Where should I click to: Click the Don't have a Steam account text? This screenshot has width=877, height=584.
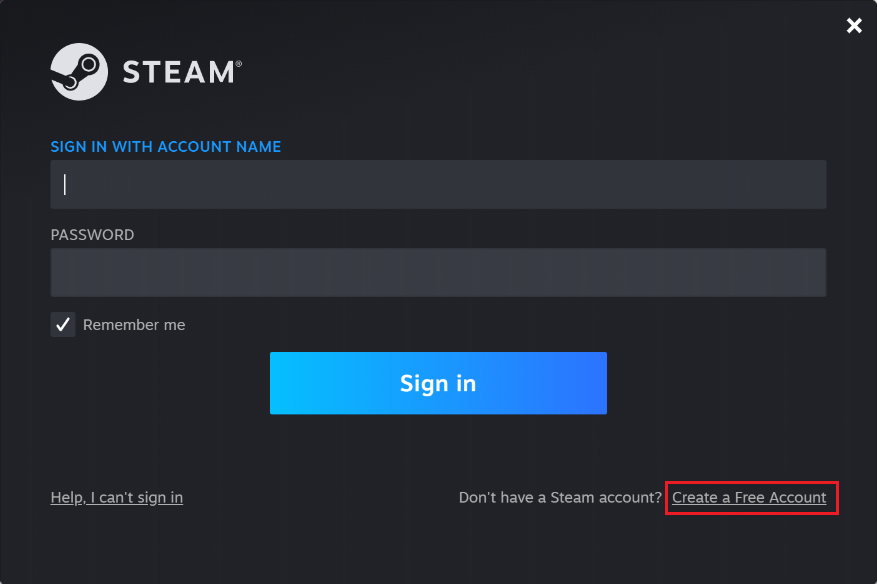coord(560,497)
